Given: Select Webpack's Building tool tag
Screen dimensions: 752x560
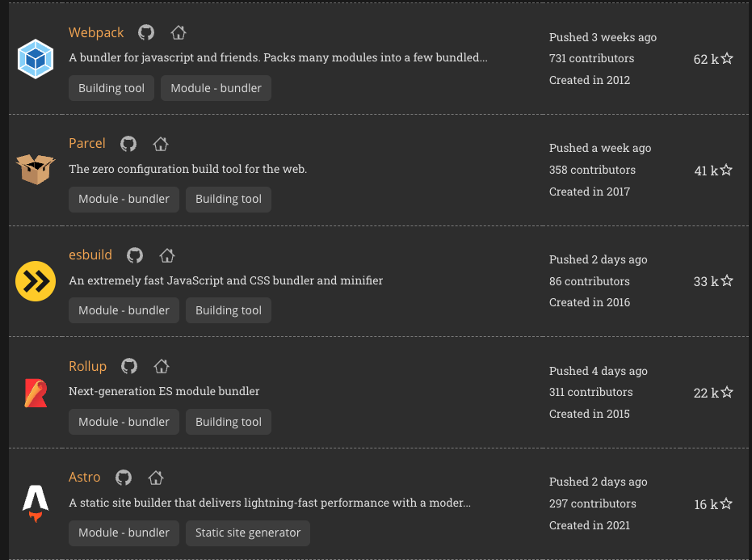Looking at the screenshot, I should click(111, 88).
